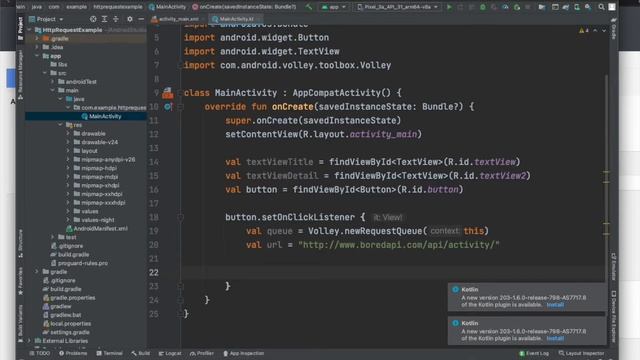Open the Gradle side tool window

pos(613,29)
